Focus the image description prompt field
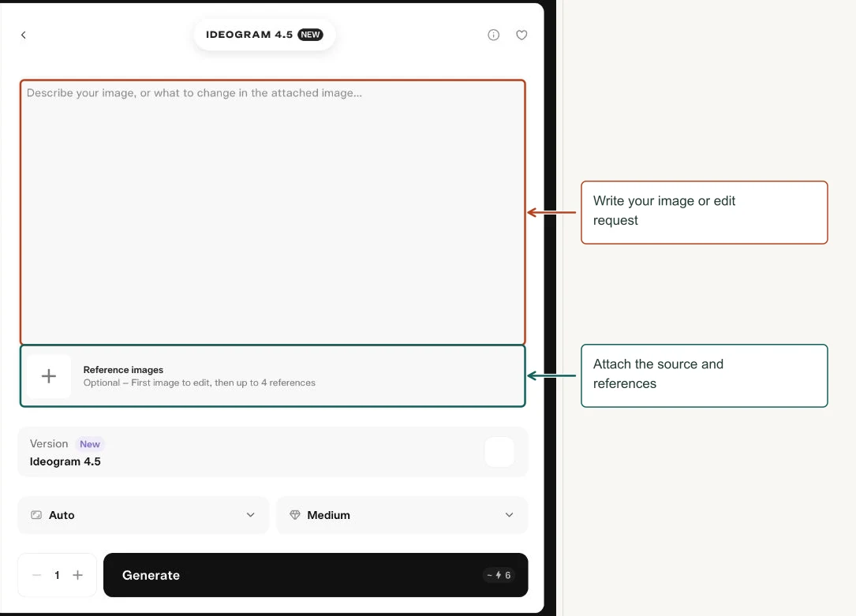 [x=273, y=212]
